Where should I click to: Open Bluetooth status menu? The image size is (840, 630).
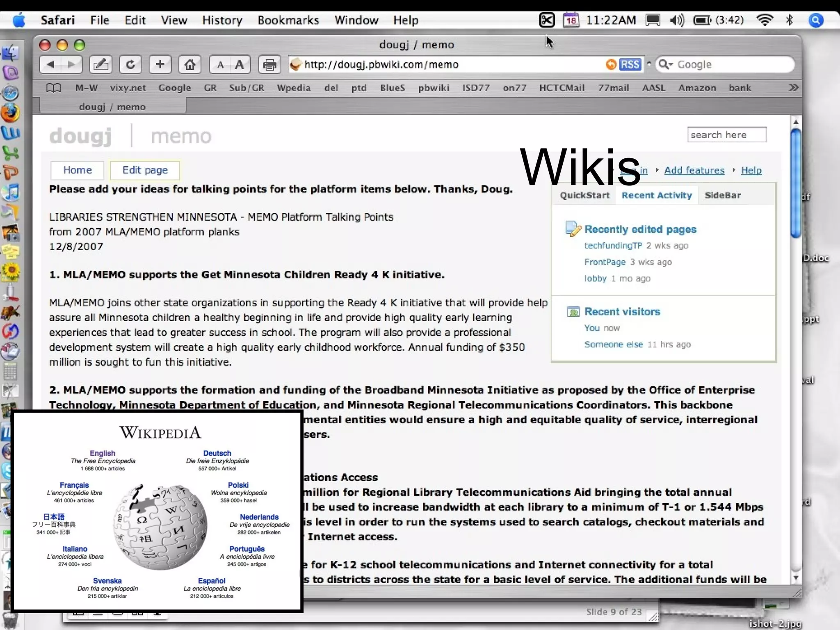coord(790,20)
